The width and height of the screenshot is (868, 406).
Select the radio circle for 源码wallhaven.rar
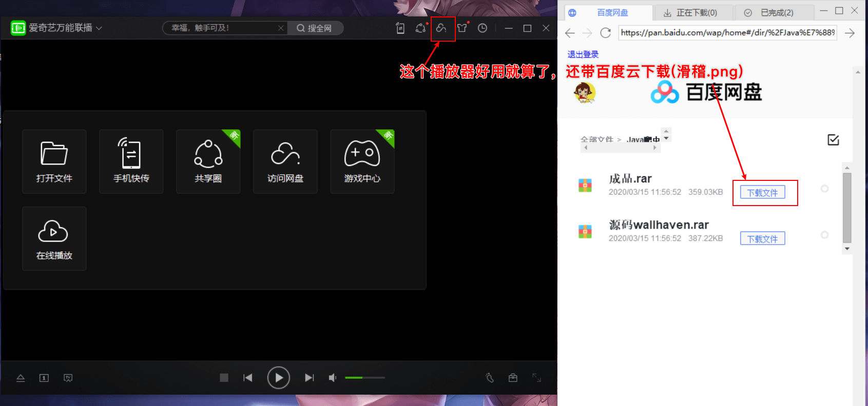[824, 235]
